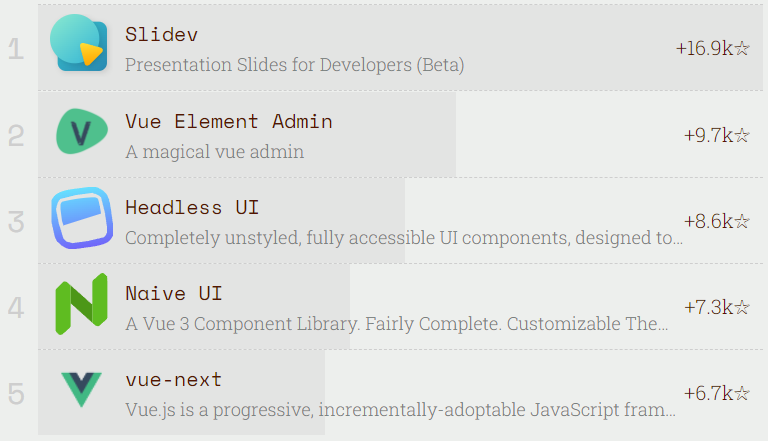Click the green Naive UI logo
This screenshot has height=441, width=768.
pyautogui.click(x=81, y=304)
